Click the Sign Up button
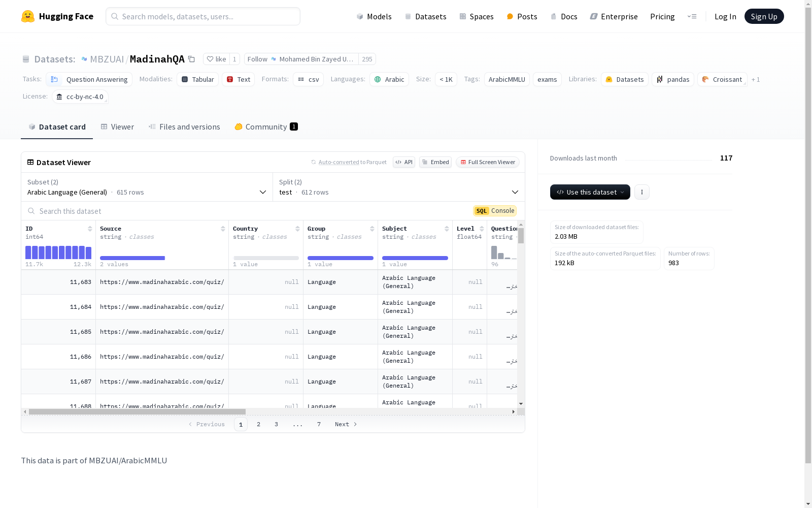This screenshot has height=508, width=812. coord(764,16)
